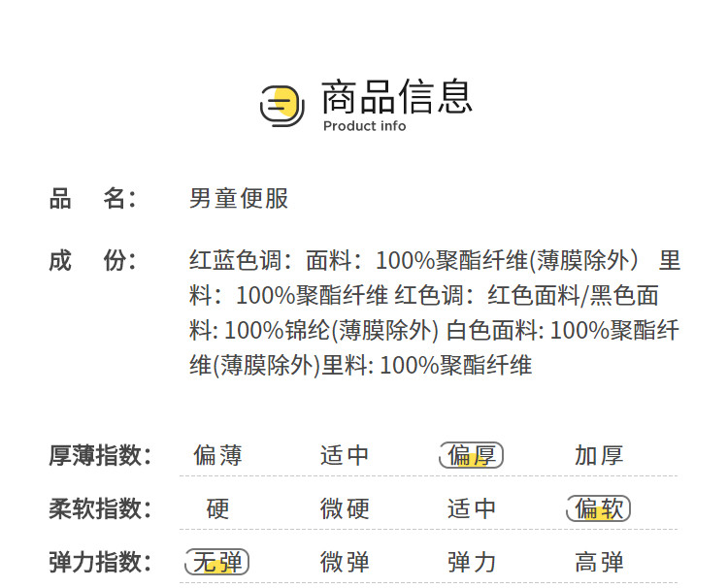Viewport: 728px width, 588px height.
Task: Click the yellow product info document icon
Action: (282, 104)
